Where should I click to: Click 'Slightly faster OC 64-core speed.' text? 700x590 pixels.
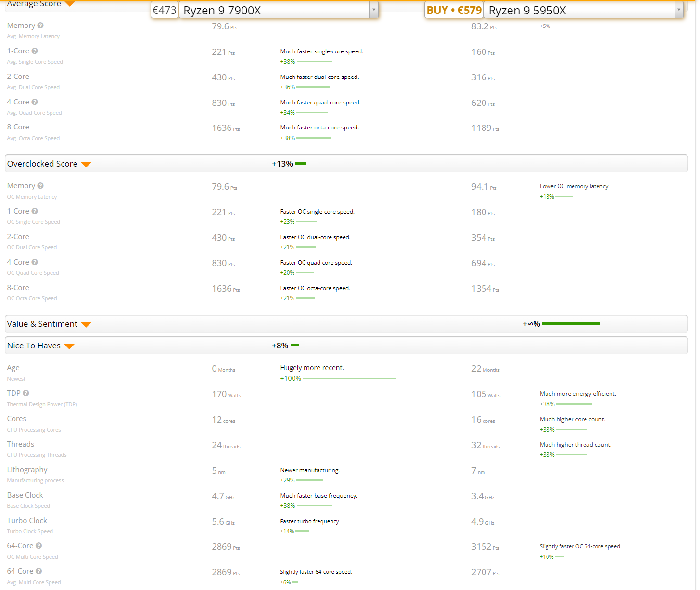pyautogui.click(x=581, y=546)
